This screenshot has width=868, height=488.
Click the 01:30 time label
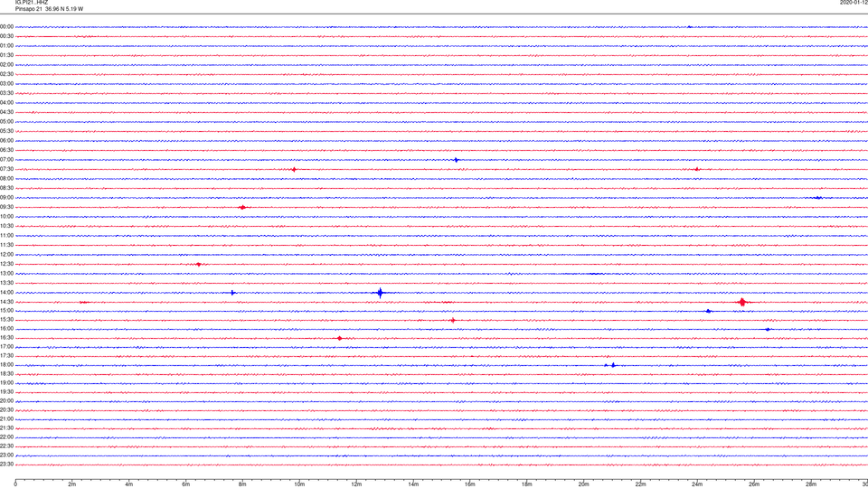7,55
